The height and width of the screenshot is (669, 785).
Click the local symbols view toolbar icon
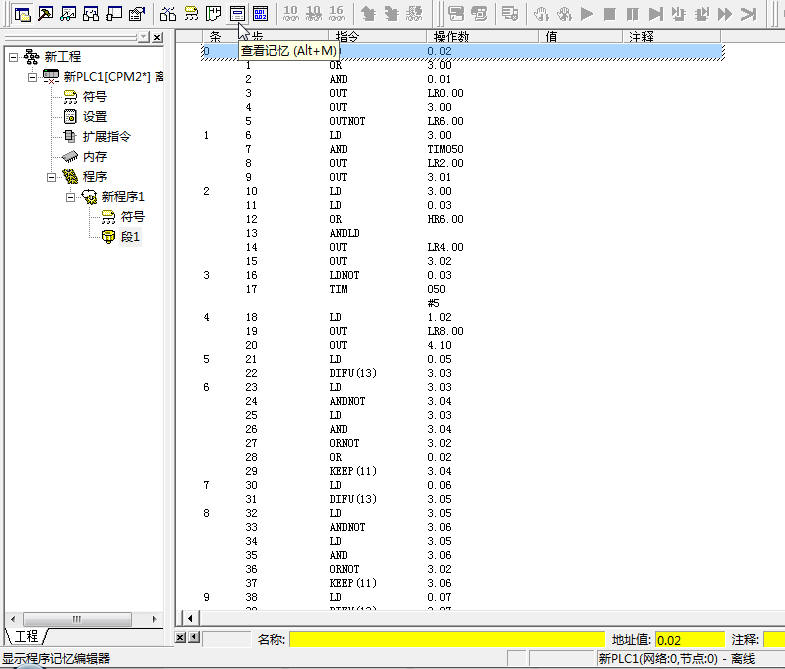(x=190, y=14)
